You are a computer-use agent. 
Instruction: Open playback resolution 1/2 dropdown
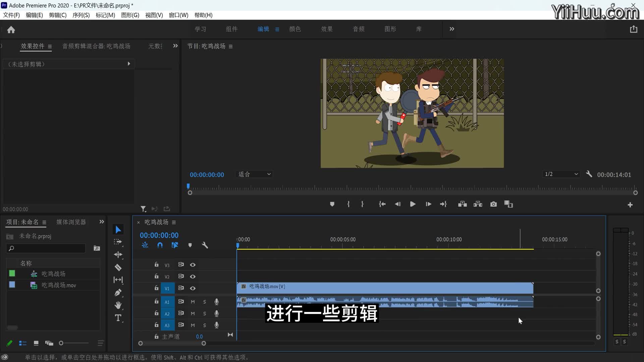[x=561, y=174]
